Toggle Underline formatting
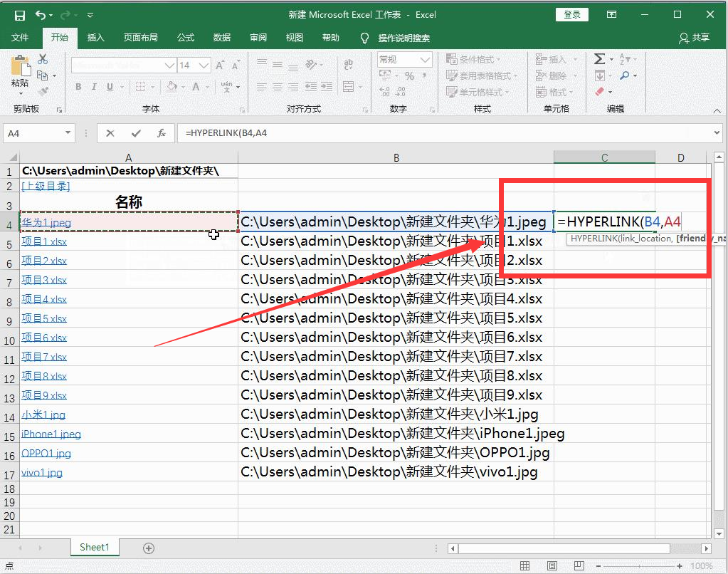728x574 pixels. tap(110, 87)
